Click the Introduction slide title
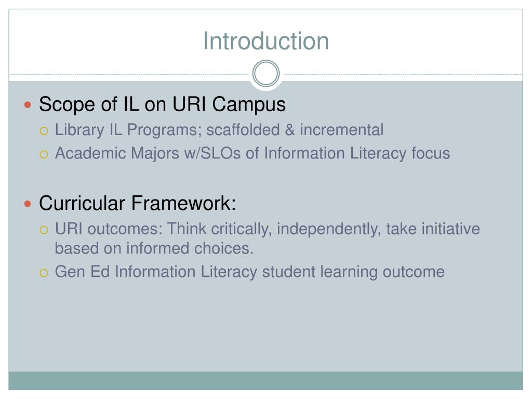 266,41
